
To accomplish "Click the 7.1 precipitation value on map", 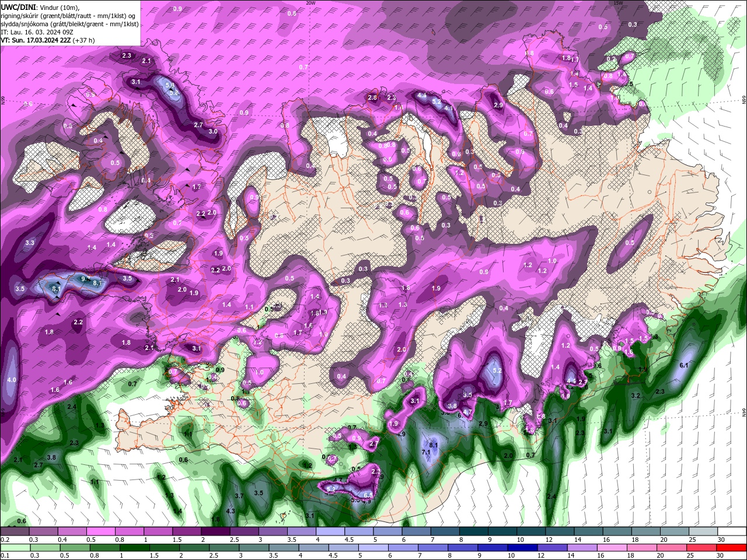I will click(426, 452).
